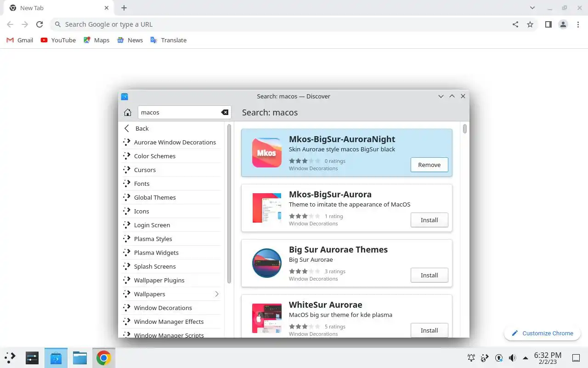Open Dolphin file manager from taskbar
Image resolution: width=588 pixels, height=368 pixels.
(x=80, y=357)
